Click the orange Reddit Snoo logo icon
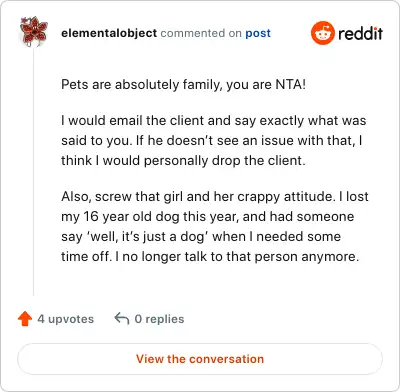This screenshot has width=400, height=392. [322, 33]
